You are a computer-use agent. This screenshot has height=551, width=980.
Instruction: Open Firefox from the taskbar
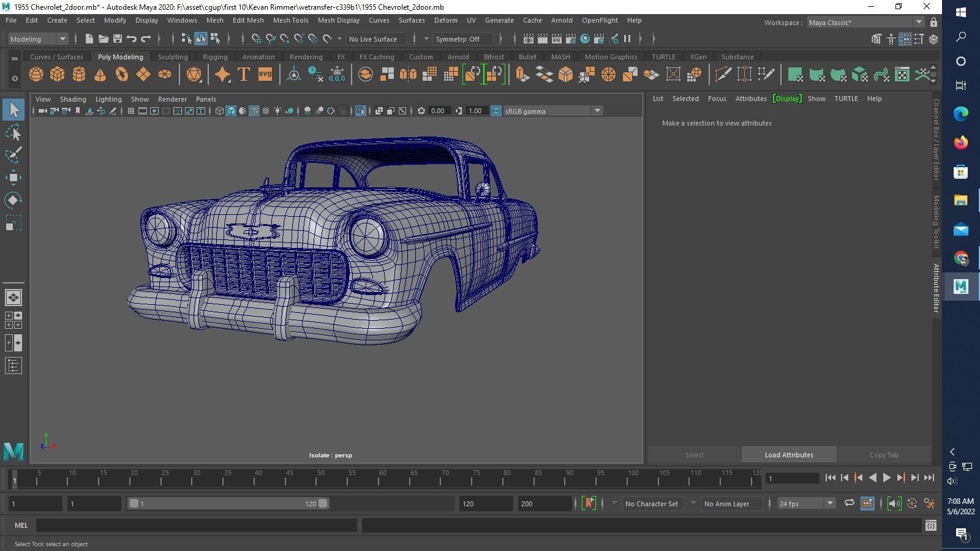click(x=960, y=143)
